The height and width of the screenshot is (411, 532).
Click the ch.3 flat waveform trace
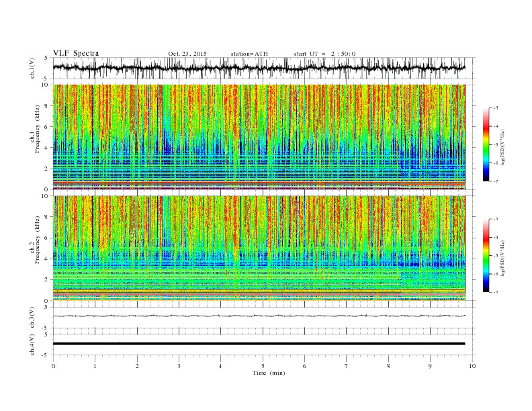point(259,316)
